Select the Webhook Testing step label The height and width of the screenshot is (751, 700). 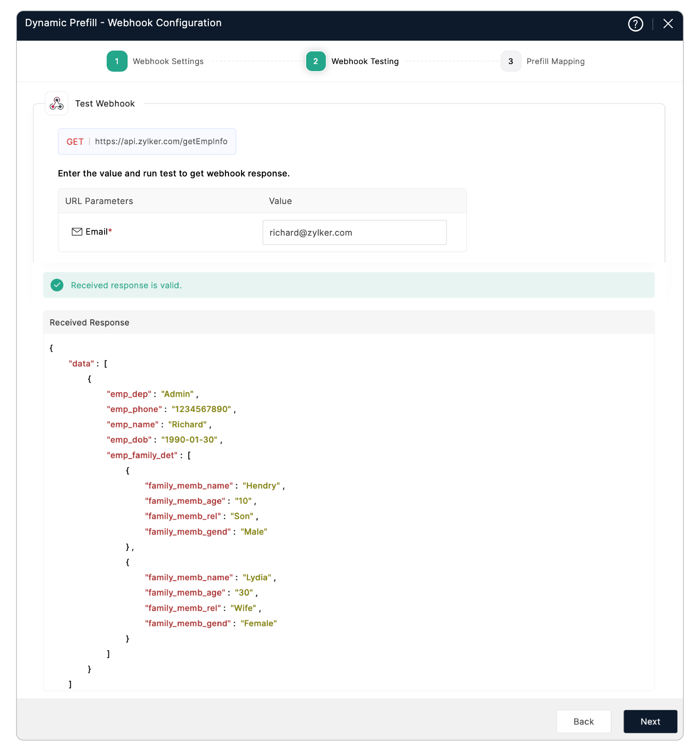coord(365,61)
